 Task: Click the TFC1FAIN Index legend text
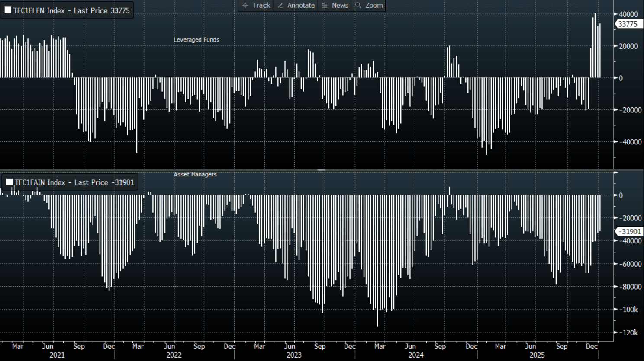click(74, 182)
